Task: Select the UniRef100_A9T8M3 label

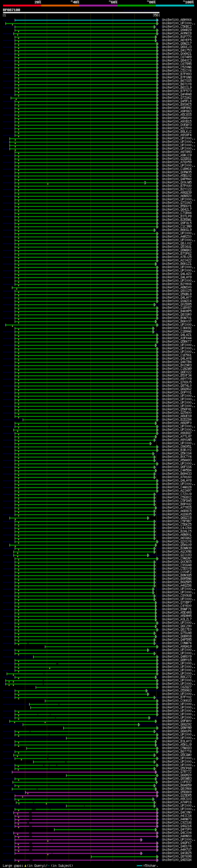Action: coord(177,152)
